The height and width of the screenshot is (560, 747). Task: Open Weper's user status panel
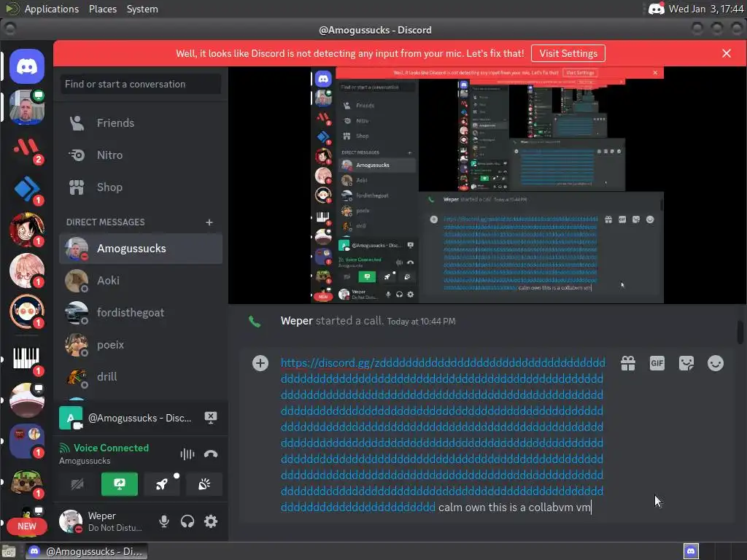click(102, 521)
